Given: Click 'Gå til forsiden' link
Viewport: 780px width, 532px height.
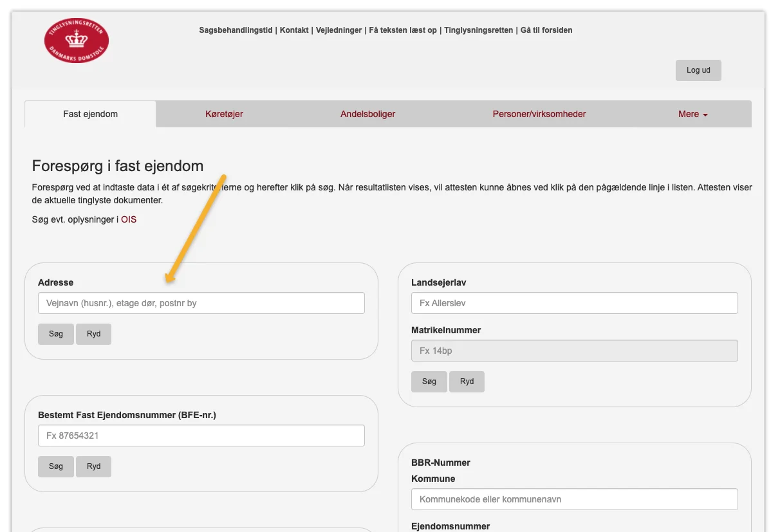Looking at the screenshot, I should (x=546, y=30).
